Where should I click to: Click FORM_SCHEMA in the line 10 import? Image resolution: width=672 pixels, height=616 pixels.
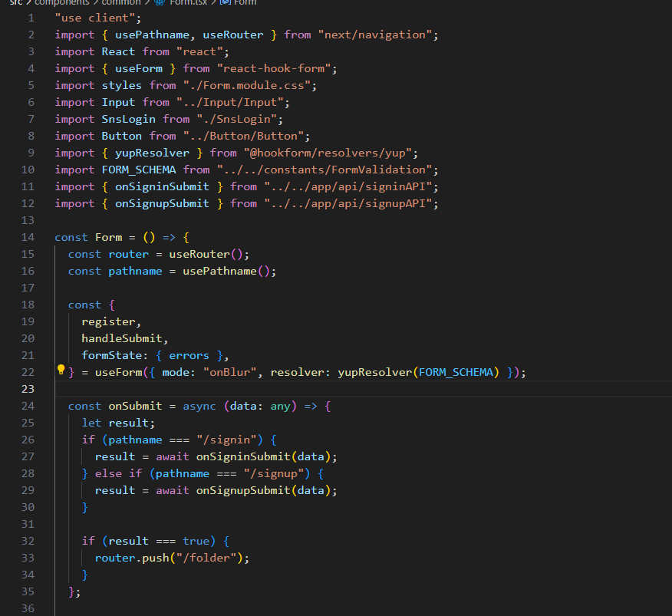point(139,170)
